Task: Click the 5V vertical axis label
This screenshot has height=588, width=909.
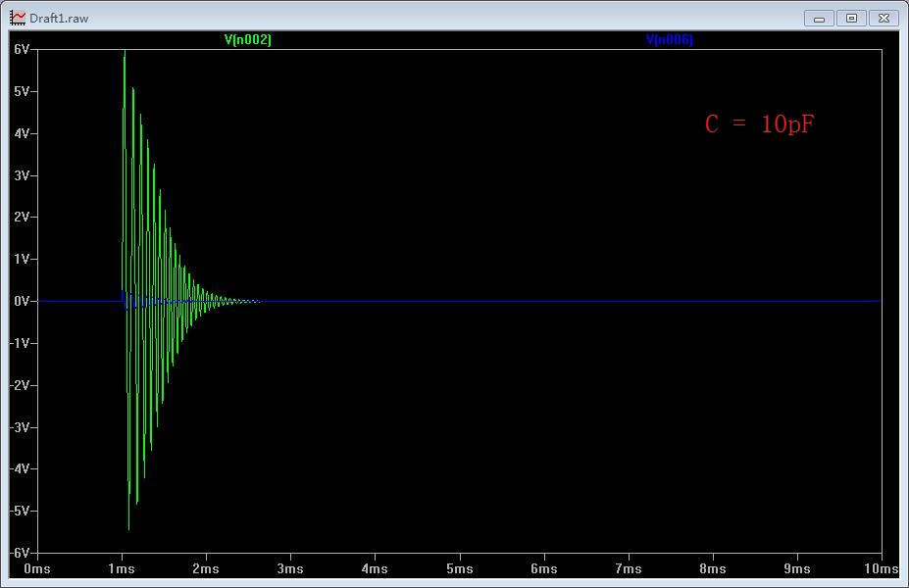Action: click(x=22, y=91)
